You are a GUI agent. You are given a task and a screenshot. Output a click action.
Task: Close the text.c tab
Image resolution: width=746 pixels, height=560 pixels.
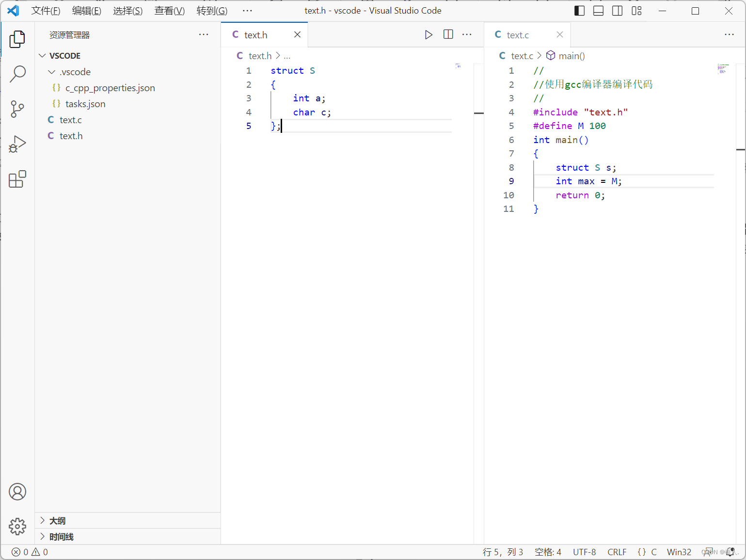click(x=560, y=34)
